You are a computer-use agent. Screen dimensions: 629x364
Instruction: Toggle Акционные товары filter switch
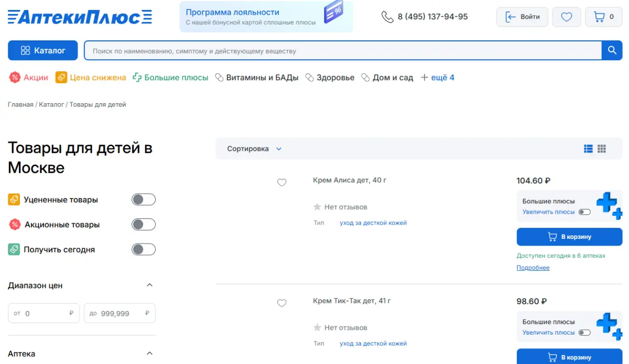144,225
